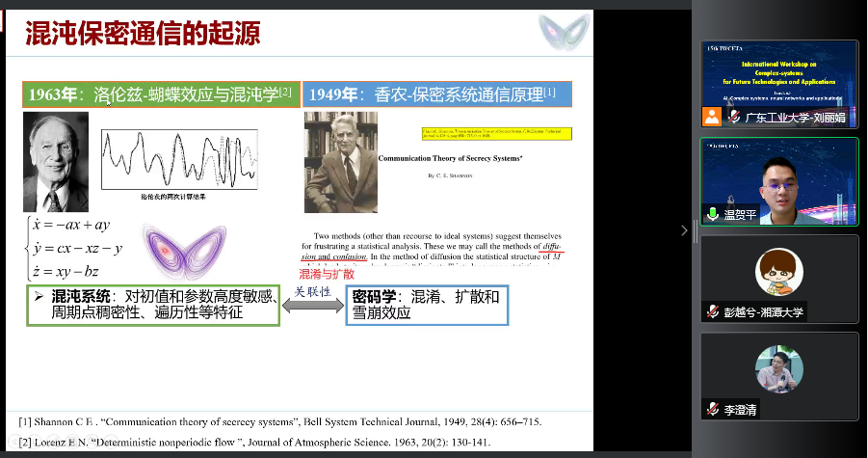
Task: Click muted microphone icon beside 彭越兮-湘潭大学
Action: coord(713,311)
